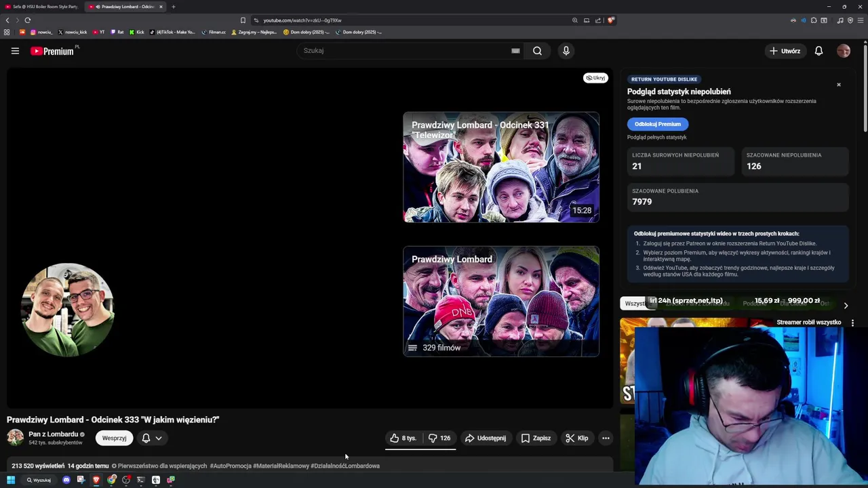Open new browser tab with plus
868x488 pixels.
(173, 7)
